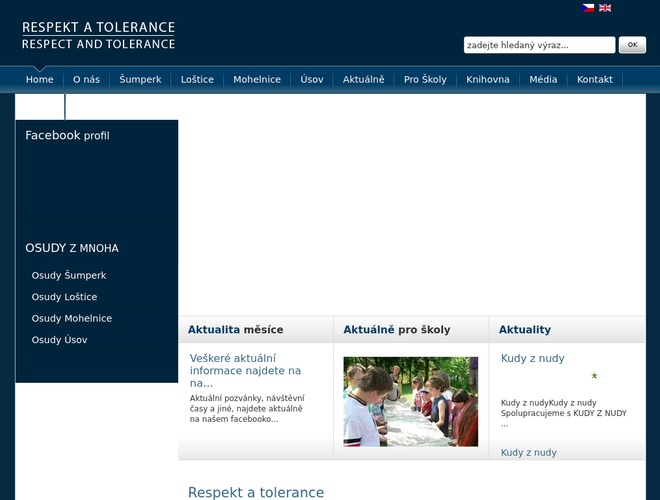Image resolution: width=660 pixels, height=500 pixels.
Task: Open the Home menu tab
Action: tap(40, 79)
